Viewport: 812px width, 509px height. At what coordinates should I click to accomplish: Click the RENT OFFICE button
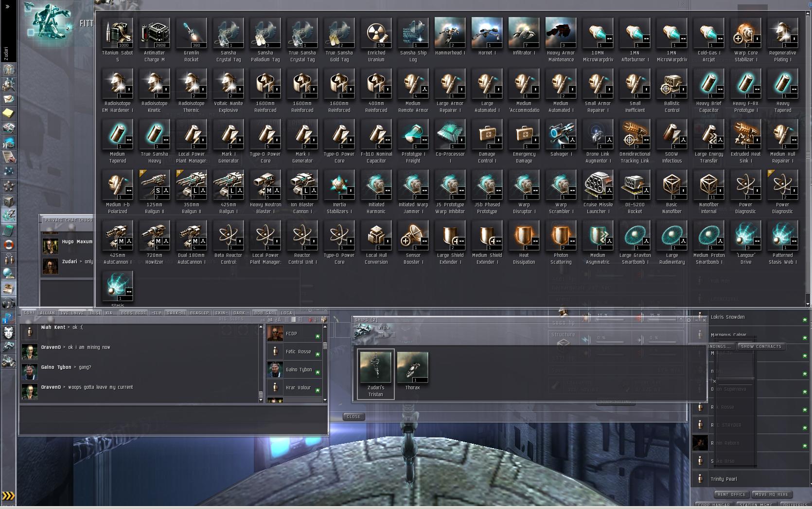point(731,494)
